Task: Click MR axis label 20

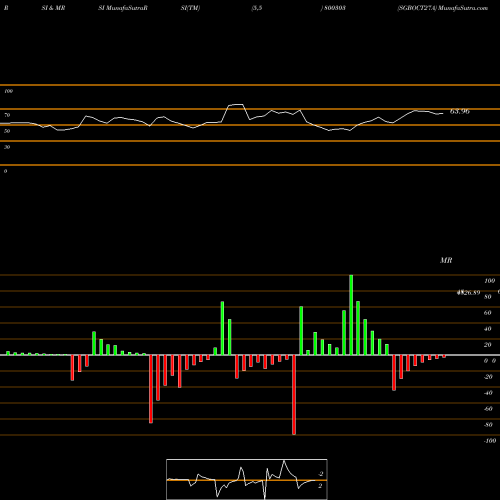Action: point(488,345)
